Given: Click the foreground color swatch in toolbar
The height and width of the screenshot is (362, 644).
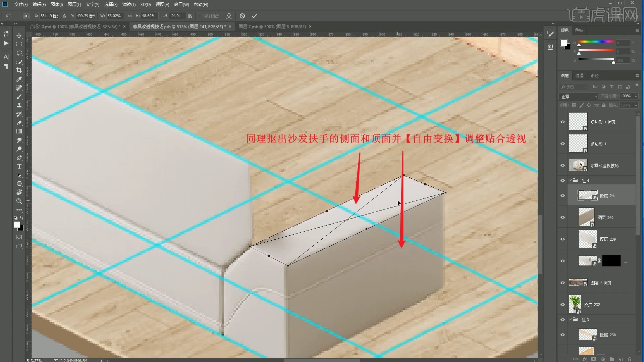Looking at the screenshot, I should pyautogui.click(x=17, y=225).
